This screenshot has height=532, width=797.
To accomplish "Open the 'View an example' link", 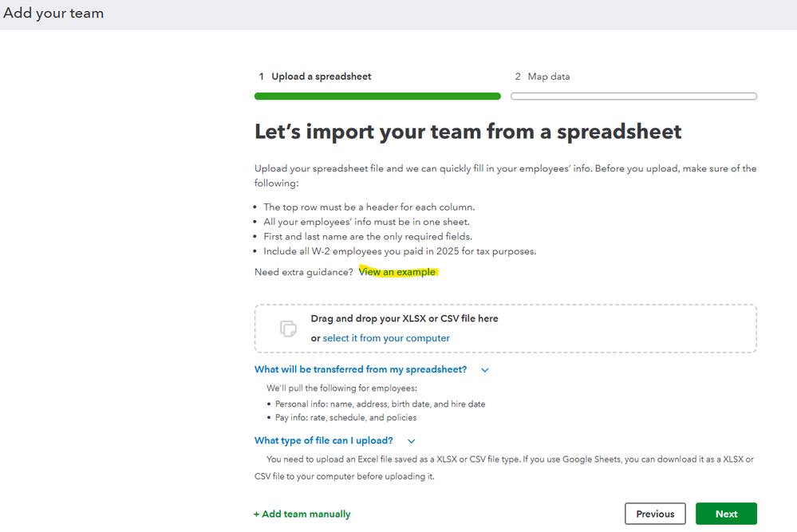I will tap(397, 272).
